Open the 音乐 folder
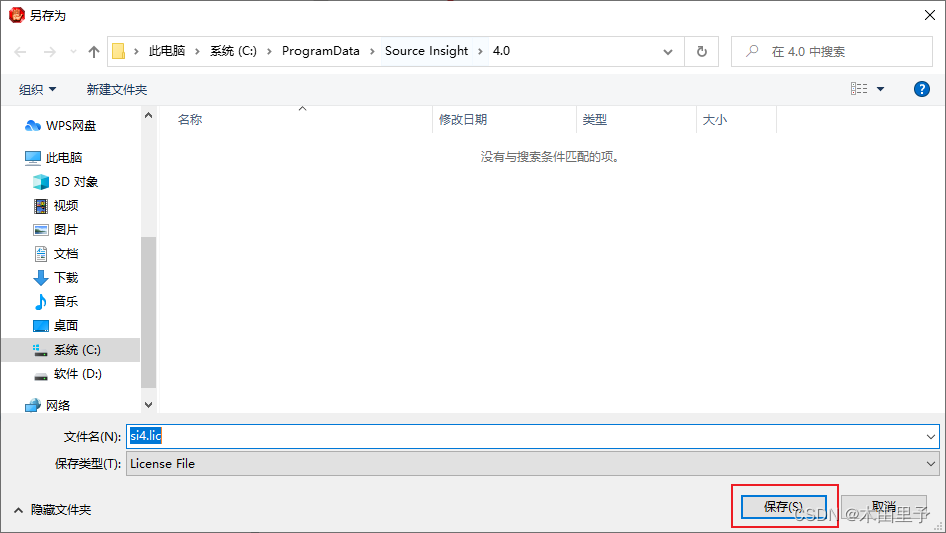This screenshot has width=946, height=533. [56, 301]
